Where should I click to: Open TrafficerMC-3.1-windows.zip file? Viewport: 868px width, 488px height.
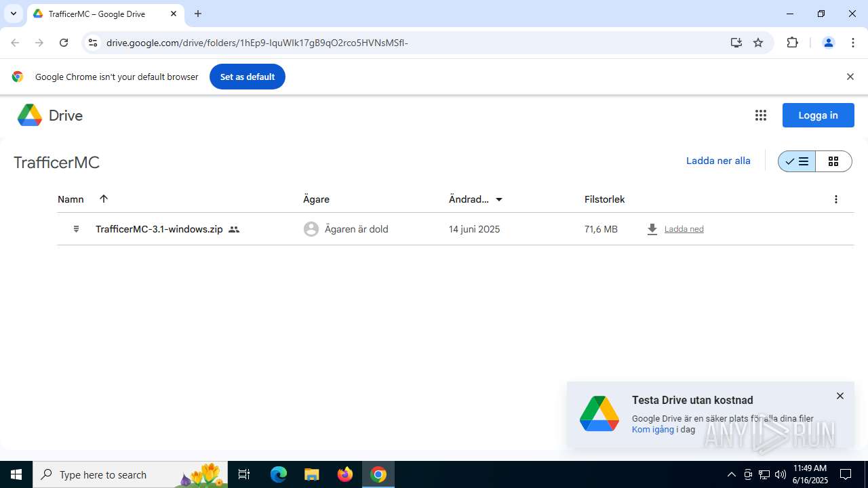pos(159,229)
